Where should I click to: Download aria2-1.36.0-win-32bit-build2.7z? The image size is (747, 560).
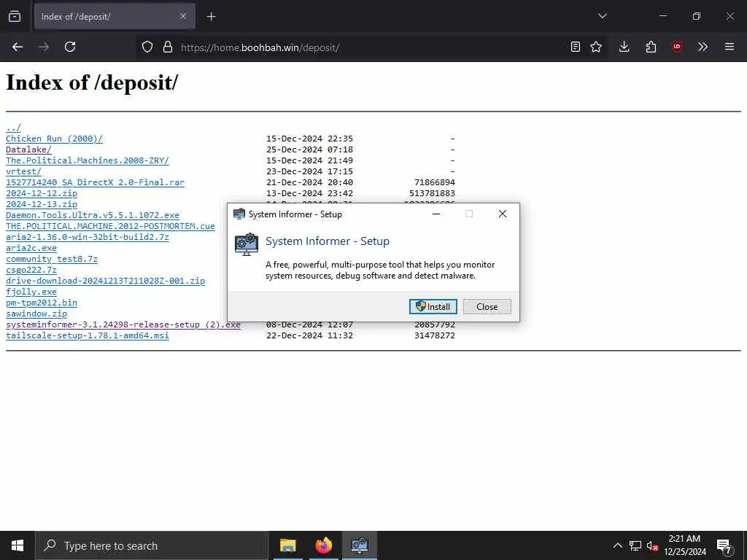(88, 237)
